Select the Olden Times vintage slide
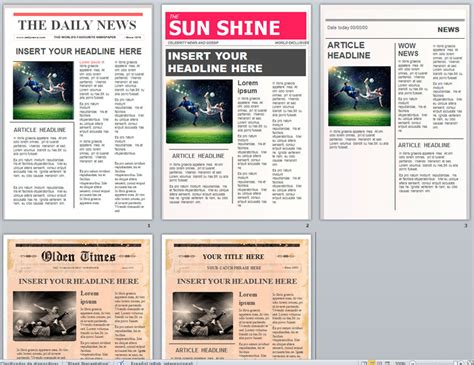Image resolution: width=474 pixels, height=365 pixels. coord(78,297)
